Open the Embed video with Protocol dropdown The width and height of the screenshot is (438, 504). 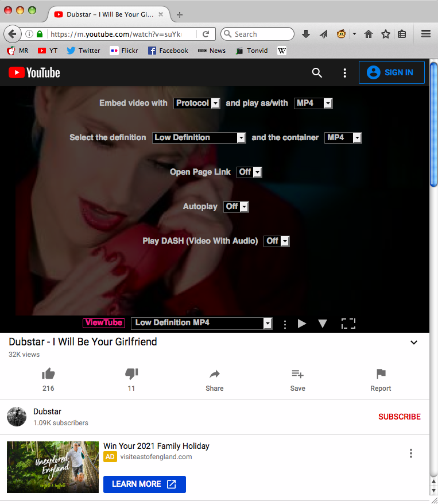click(x=196, y=103)
